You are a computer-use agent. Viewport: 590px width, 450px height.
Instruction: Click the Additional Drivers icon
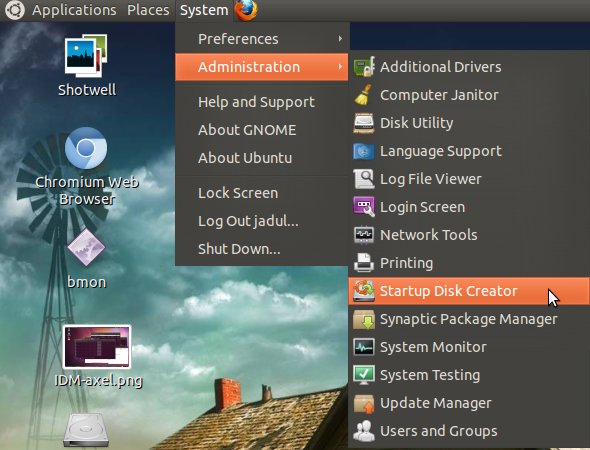(364, 67)
